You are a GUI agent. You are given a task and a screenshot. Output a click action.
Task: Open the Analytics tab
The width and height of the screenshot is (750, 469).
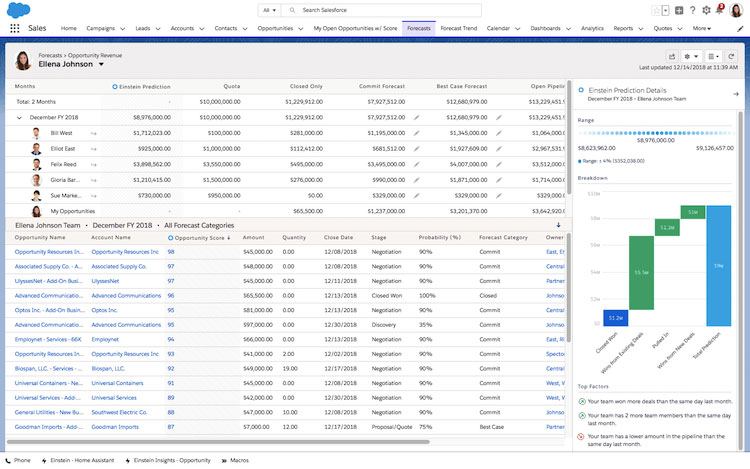[592, 29]
